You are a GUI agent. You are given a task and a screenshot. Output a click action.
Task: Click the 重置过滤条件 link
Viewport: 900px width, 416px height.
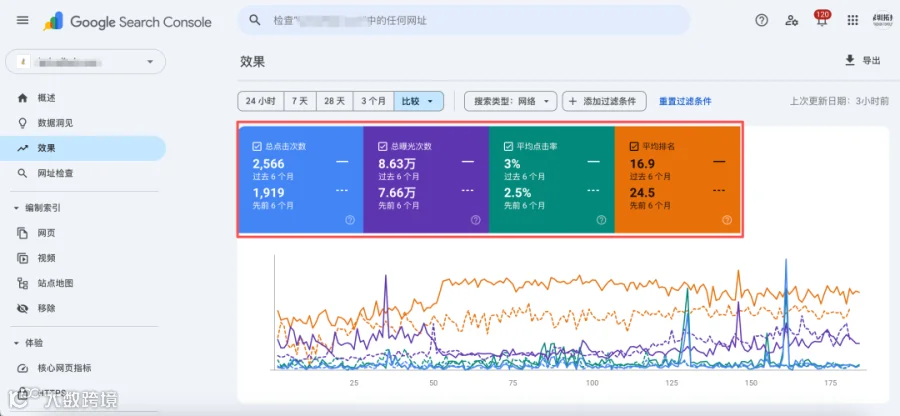685,101
